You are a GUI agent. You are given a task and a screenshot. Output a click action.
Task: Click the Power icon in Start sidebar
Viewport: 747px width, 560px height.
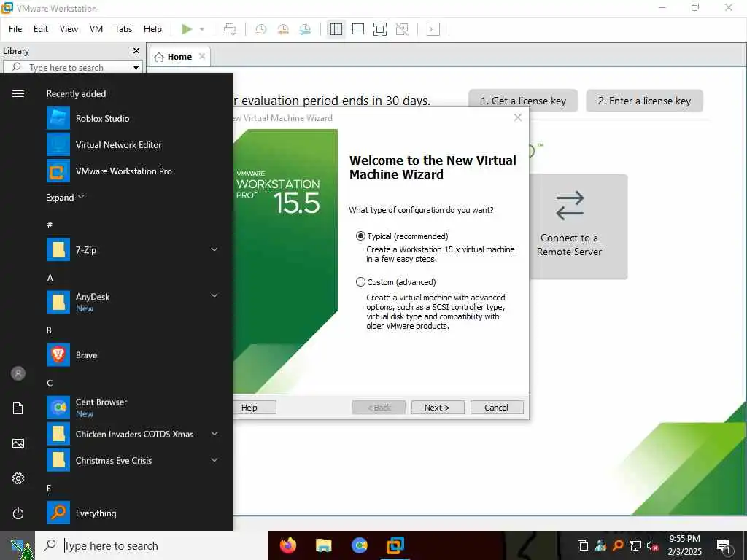click(x=18, y=513)
